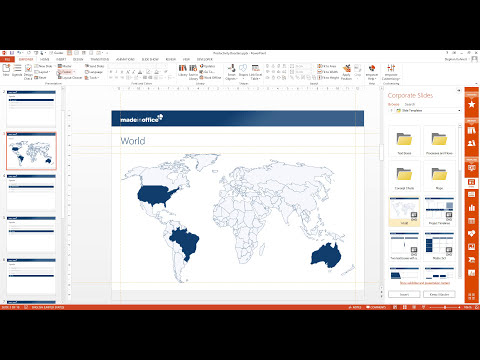Collapse the Corporate Slides pane with the arrow
The width and height of the screenshot is (480, 360).
[x=459, y=90]
